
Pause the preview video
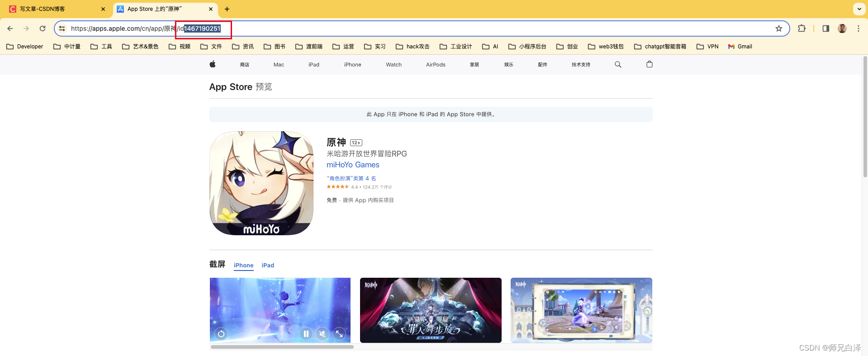tap(306, 334)
